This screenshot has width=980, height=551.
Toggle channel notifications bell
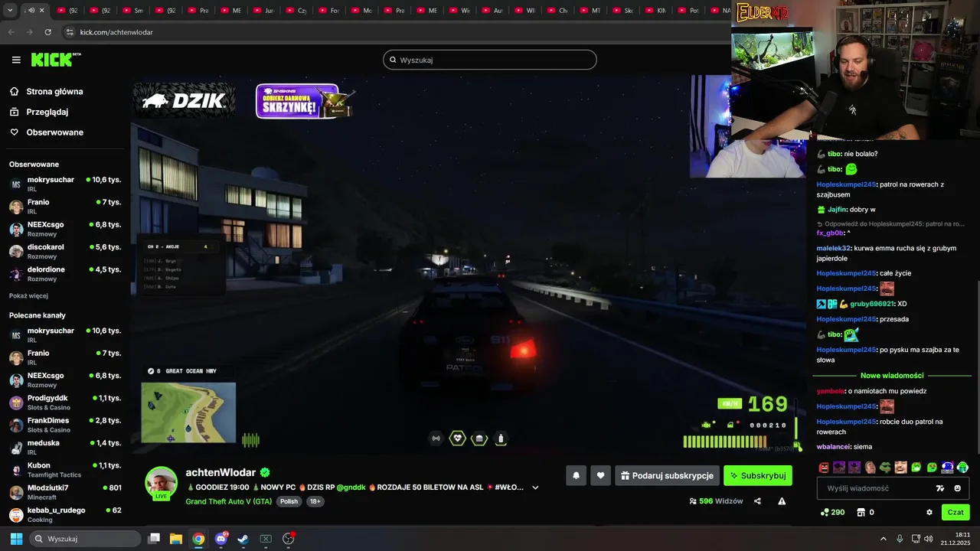(576, 475)
